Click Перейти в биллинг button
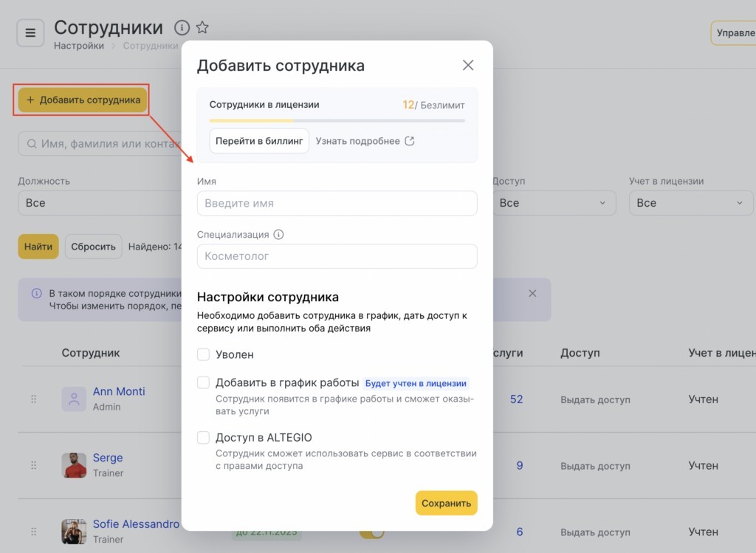756x553 pixels. [x=259, y=141]
